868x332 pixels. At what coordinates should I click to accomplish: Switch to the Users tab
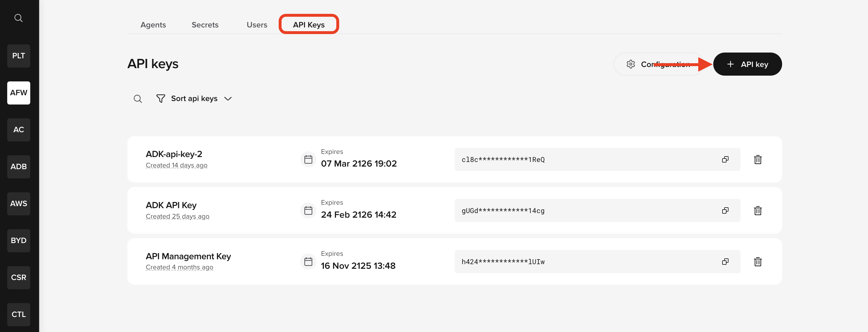pos(257,25)
